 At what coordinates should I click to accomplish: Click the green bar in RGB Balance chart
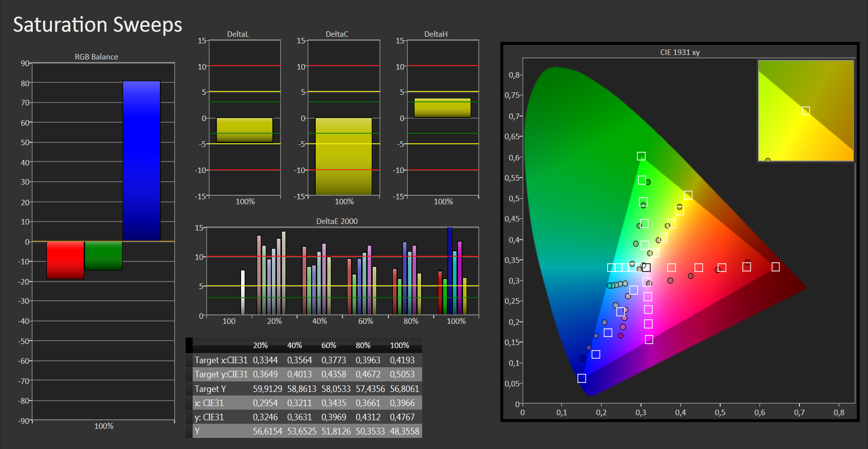click(x=103, y=256)
